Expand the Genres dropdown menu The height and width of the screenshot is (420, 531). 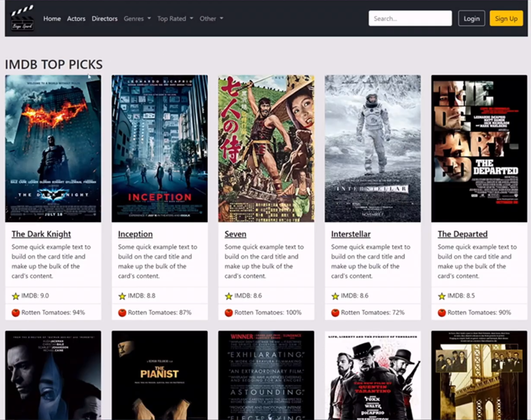137,19
